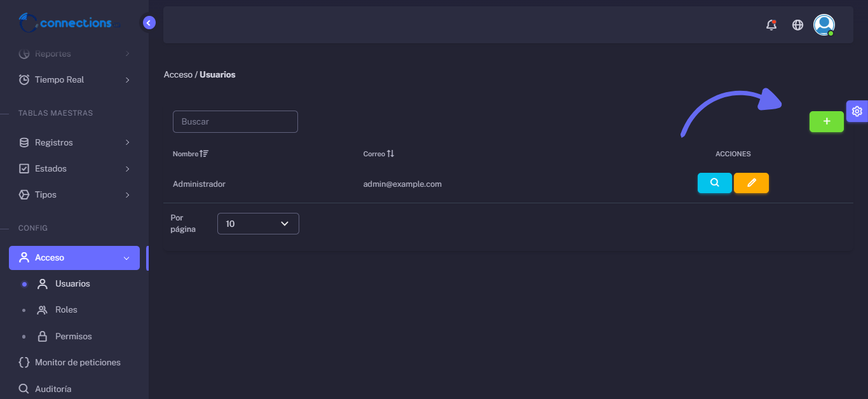
Task: Click the ACCIONES column header
Action: (x=733, y=154)
